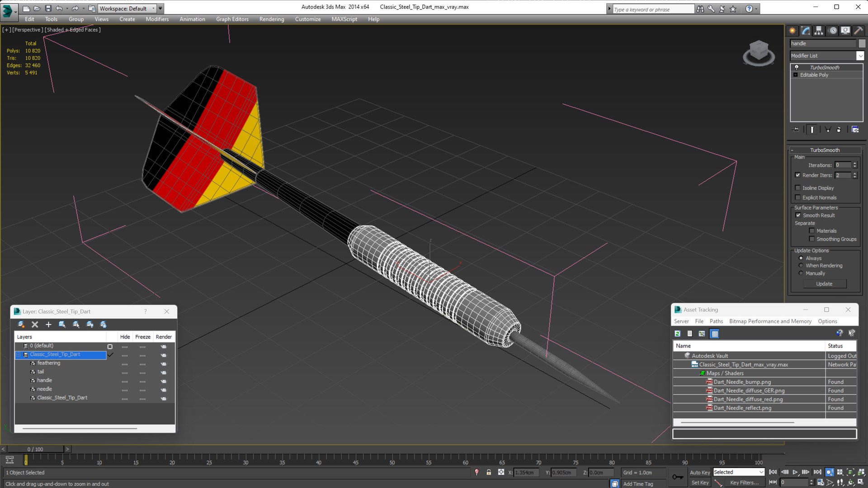Click the time slider at 0 / 100

coord(35,449)
